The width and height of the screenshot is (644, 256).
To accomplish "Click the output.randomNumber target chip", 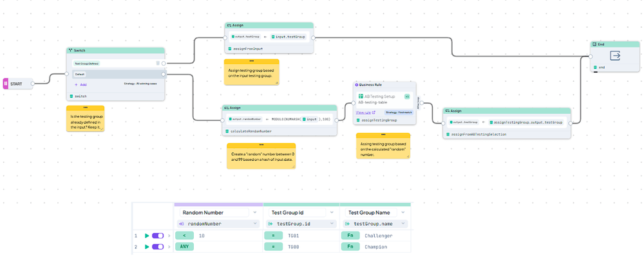I will click(x=245, y=120).
